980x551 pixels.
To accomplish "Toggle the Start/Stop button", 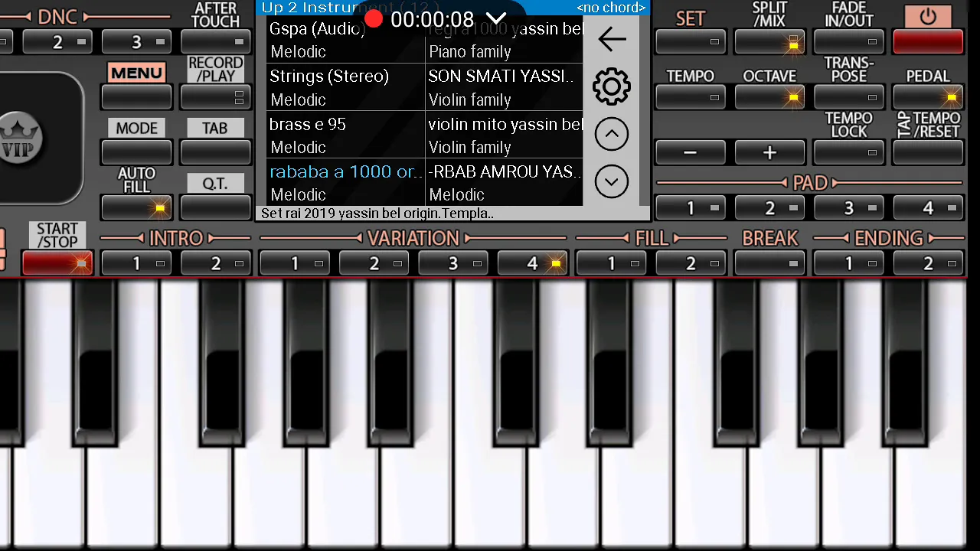I will click(57, 262).
